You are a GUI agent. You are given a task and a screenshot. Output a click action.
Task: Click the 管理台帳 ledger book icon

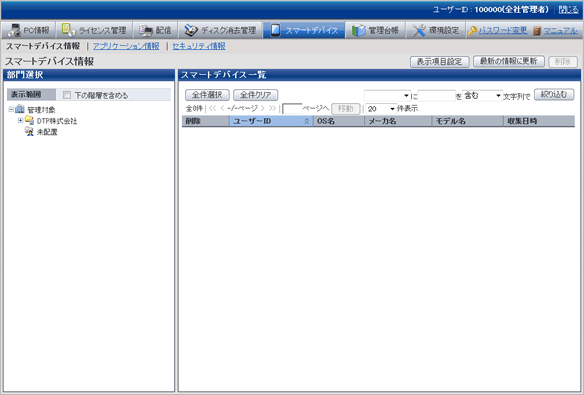click(x=359, y=31)
